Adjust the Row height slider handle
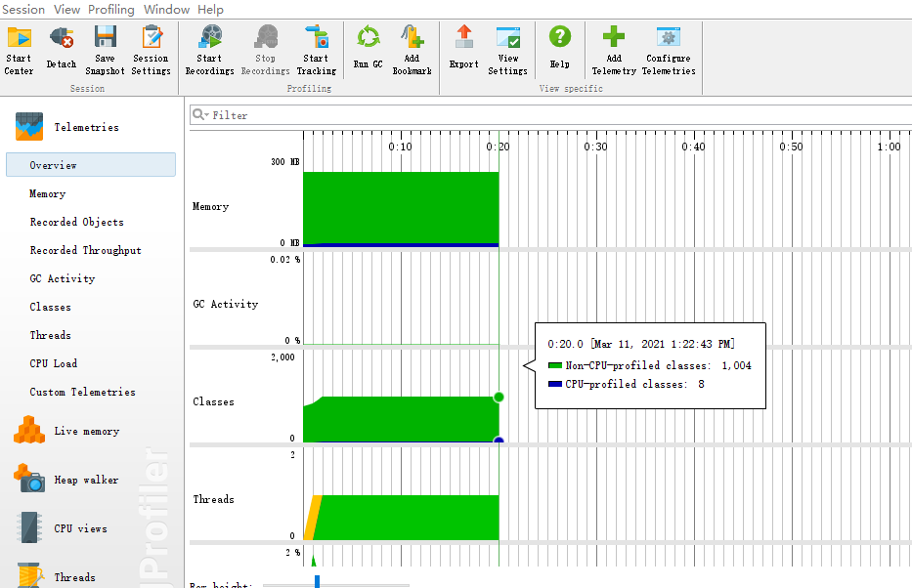 317,581
